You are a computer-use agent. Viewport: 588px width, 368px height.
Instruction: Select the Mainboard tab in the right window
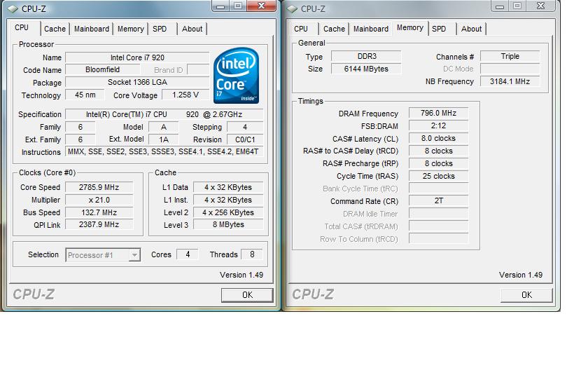point(371,29)
